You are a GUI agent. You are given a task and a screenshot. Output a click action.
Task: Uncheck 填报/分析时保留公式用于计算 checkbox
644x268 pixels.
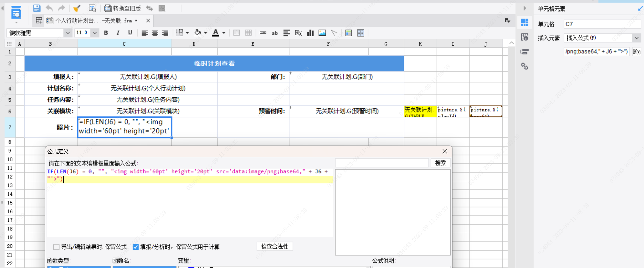pos(136,247)
